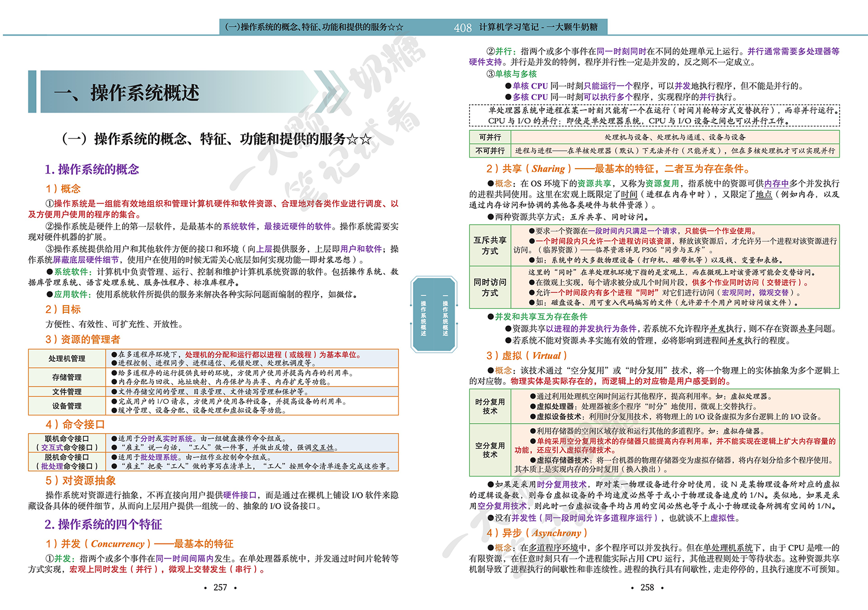The image size is (868, 610).
Task: Click heading 1. 操作系统的概念
Action: 92,169
